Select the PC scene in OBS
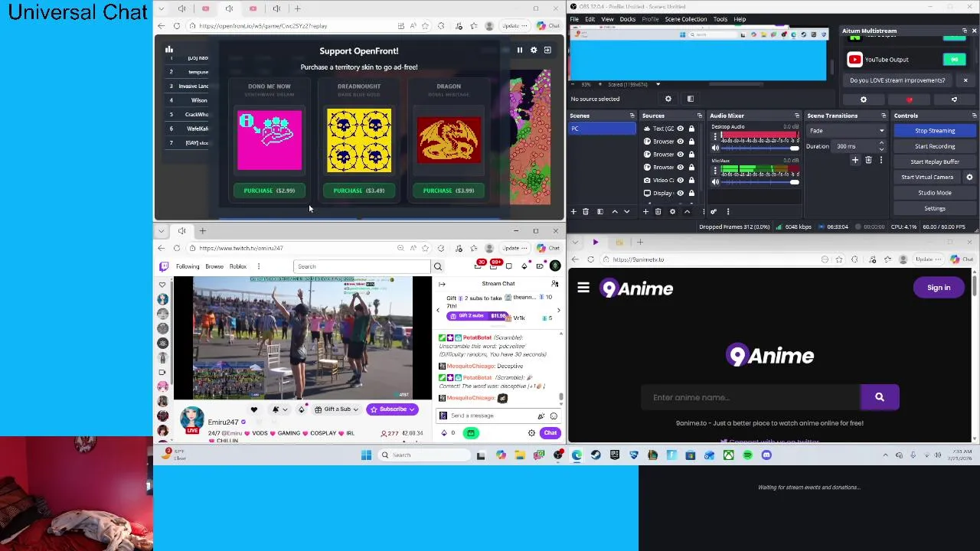This screenshot has width=980, height=551. pos(602,129)
